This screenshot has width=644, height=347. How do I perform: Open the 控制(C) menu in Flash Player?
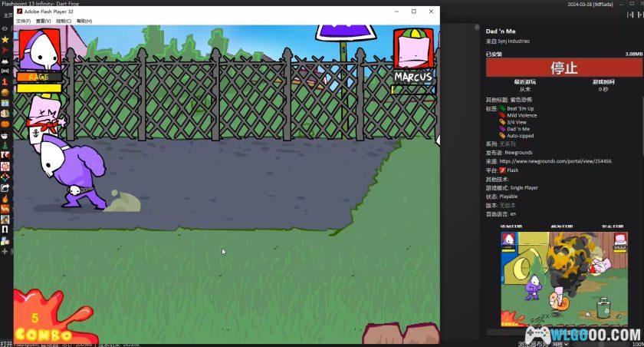pyautogui.click(x=64, y=21)
